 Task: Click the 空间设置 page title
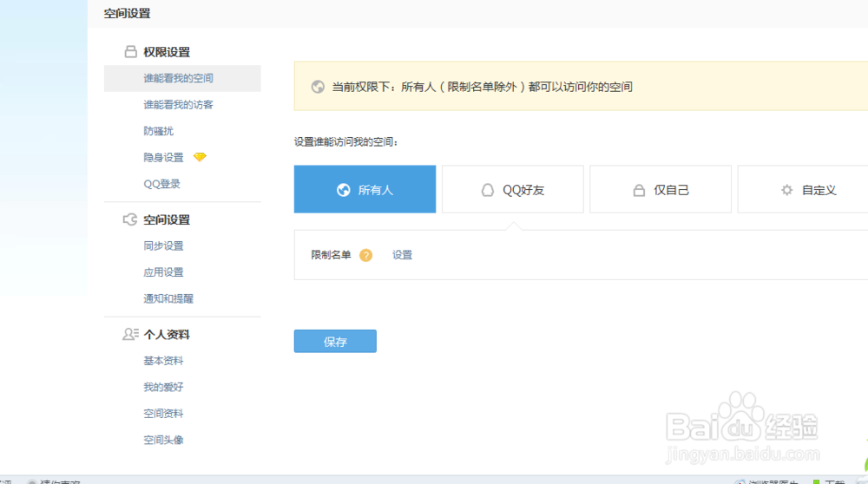(x=127, y=13)
